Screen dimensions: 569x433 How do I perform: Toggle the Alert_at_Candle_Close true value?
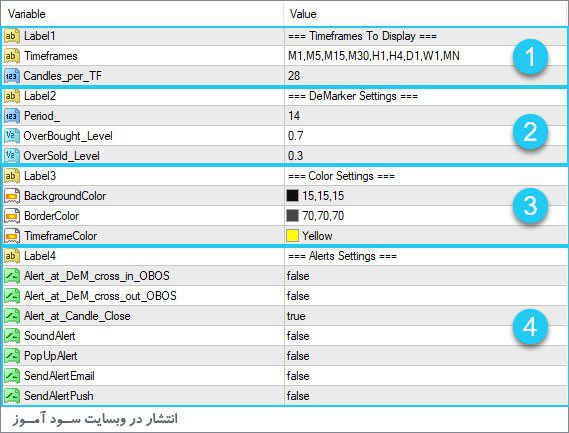pos(296,316)
